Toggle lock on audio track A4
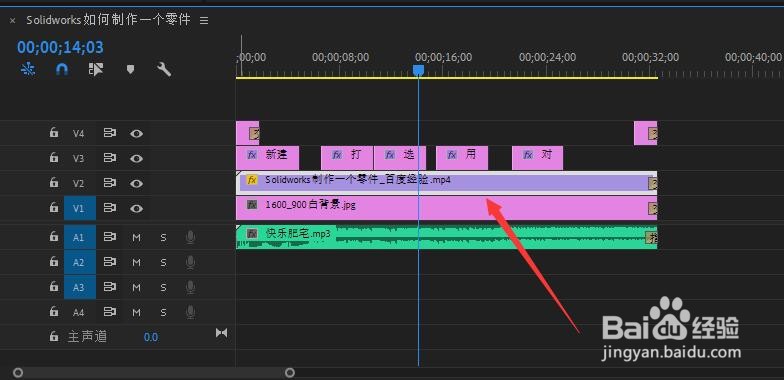This screenshot has width=784, height=380. [x=54, y=312]
